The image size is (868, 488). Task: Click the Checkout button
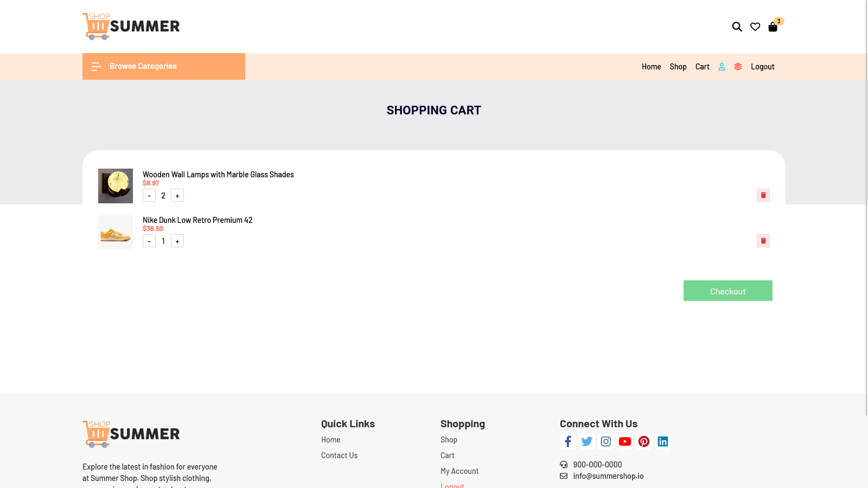tap(727, 291)
